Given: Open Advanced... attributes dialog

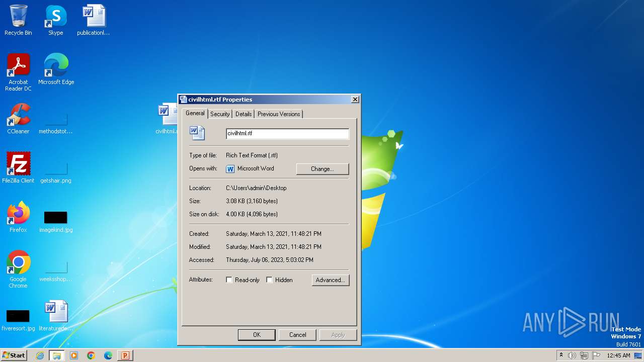Looking at the screenshot, I should [330, 280].
